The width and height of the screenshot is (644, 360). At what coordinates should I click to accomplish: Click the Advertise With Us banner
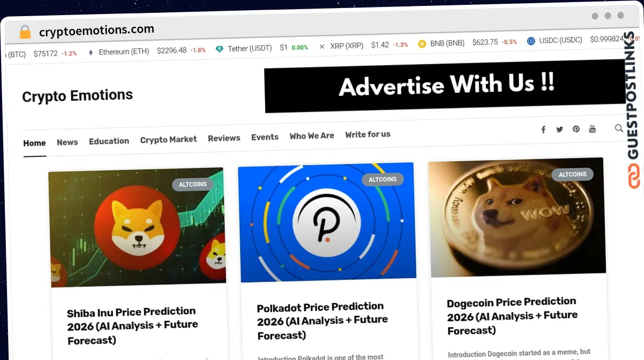(445, 86)
